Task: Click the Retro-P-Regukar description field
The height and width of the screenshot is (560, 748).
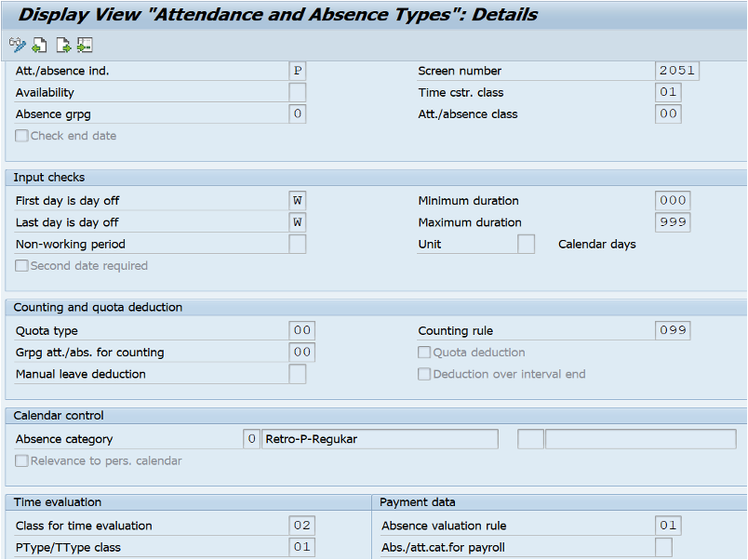Action: 380,439
